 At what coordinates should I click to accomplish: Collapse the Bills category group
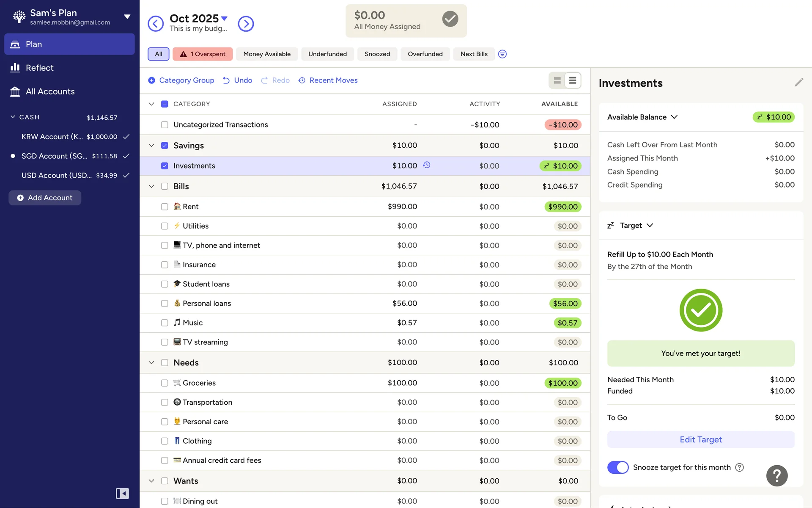151,186
